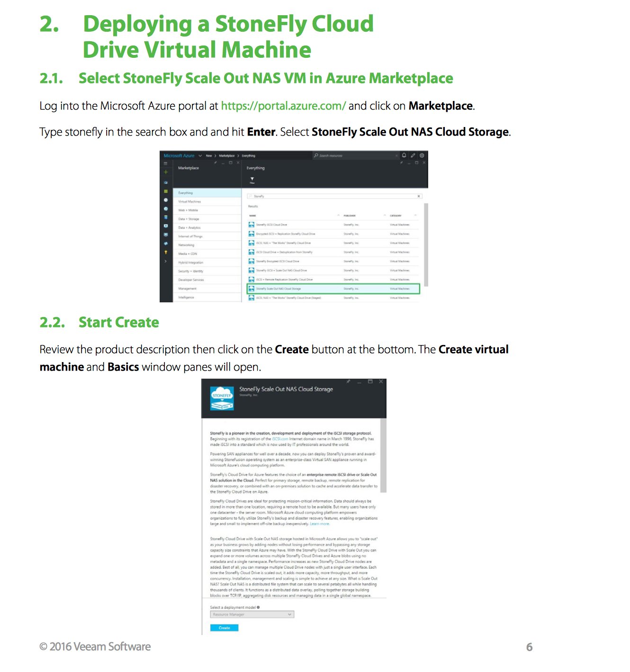Open the Azure settings gear icon

422,155
